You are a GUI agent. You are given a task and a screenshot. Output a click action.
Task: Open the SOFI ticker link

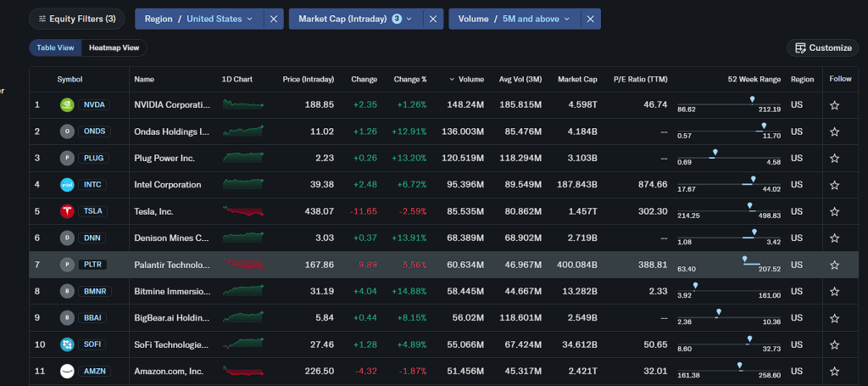92,344
